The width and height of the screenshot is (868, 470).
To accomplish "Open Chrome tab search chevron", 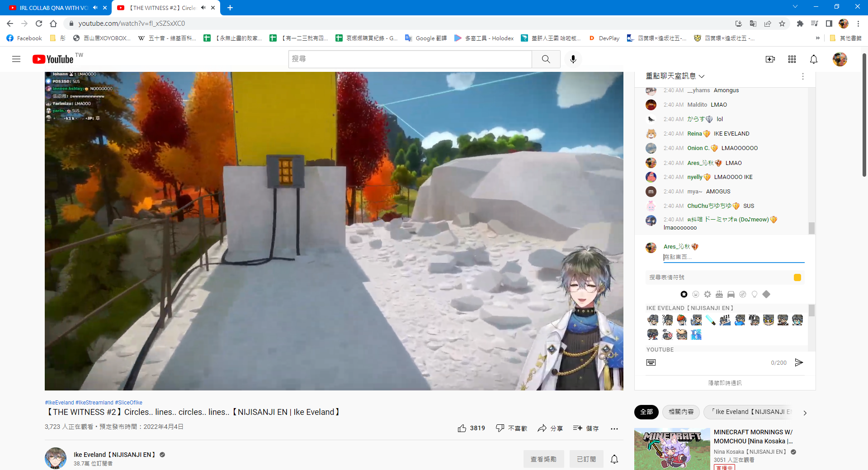I will 795,7.
